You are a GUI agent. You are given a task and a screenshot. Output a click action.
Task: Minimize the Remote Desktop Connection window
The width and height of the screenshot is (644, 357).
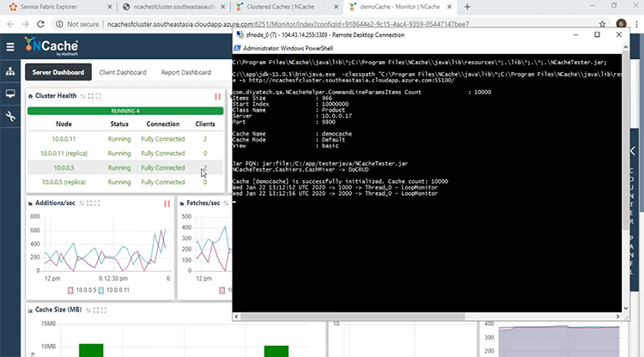click(x=576, y=35)
